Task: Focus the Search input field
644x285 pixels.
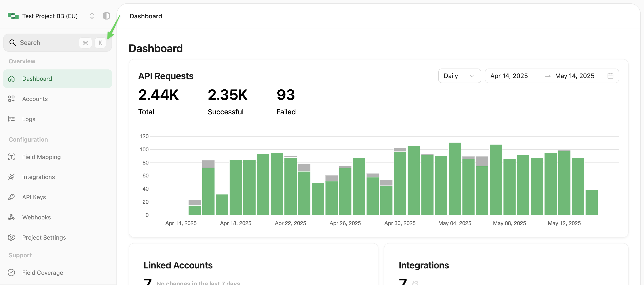Action: tap(58, 43)
